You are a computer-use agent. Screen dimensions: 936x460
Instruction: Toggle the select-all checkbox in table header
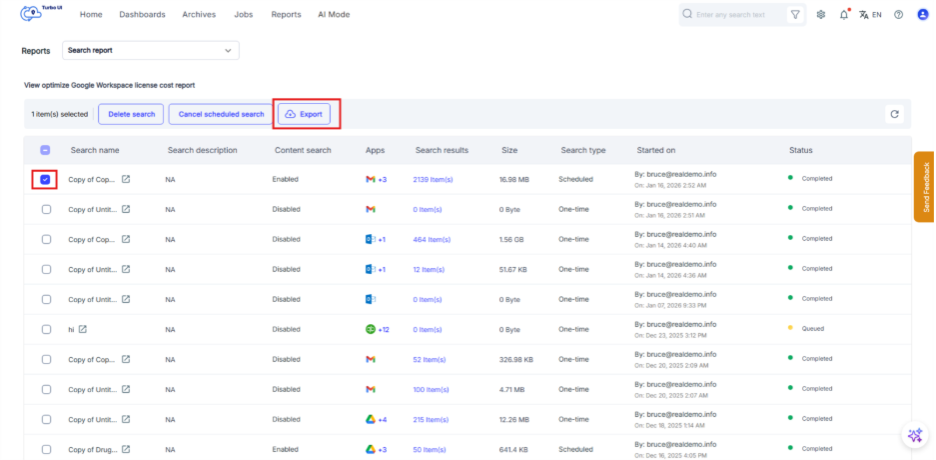click(46, 150)
